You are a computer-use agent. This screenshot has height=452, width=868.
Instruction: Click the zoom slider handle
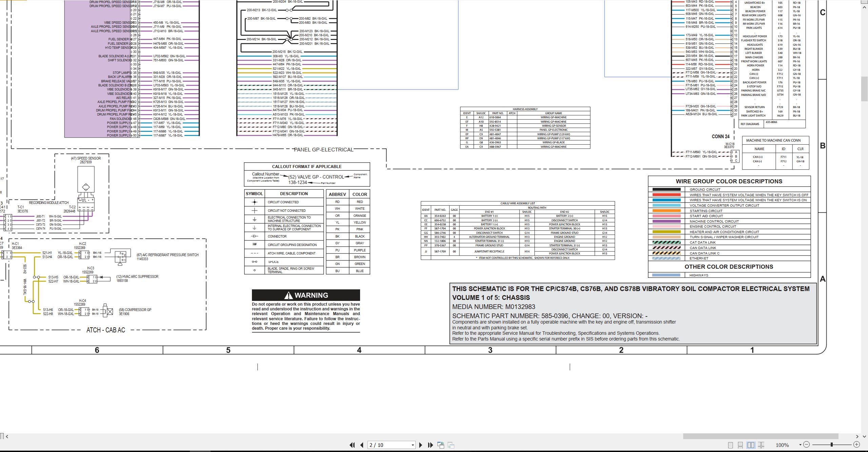831,445
